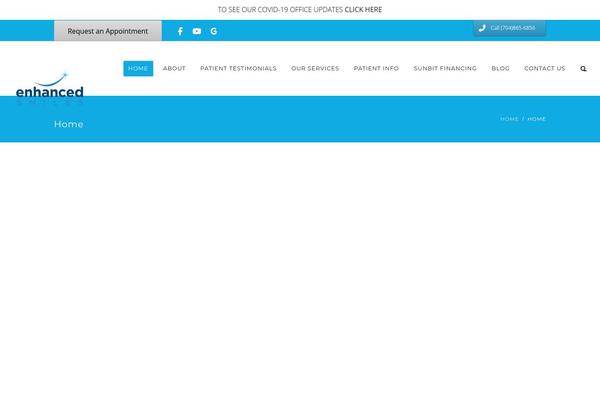Image resolution: width=600 pixels, height=400 pixels.
Task: Click the search magnifier icon in navigation
Action: coord(583,69)
